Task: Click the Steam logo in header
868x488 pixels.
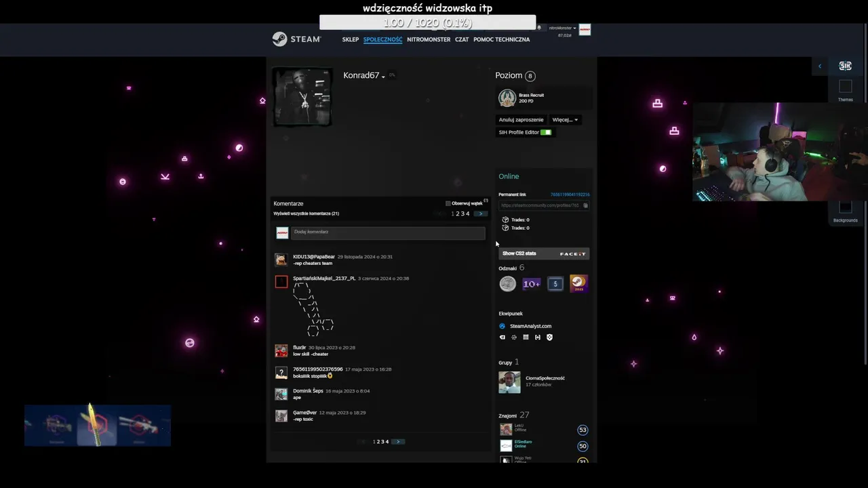Action: [x=296, y=39]
